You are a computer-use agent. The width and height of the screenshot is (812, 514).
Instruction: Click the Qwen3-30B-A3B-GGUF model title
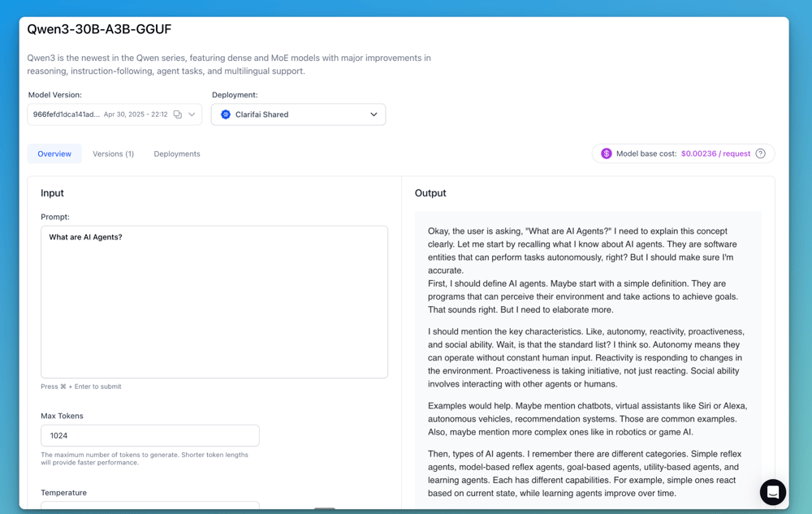pos(99,29)
